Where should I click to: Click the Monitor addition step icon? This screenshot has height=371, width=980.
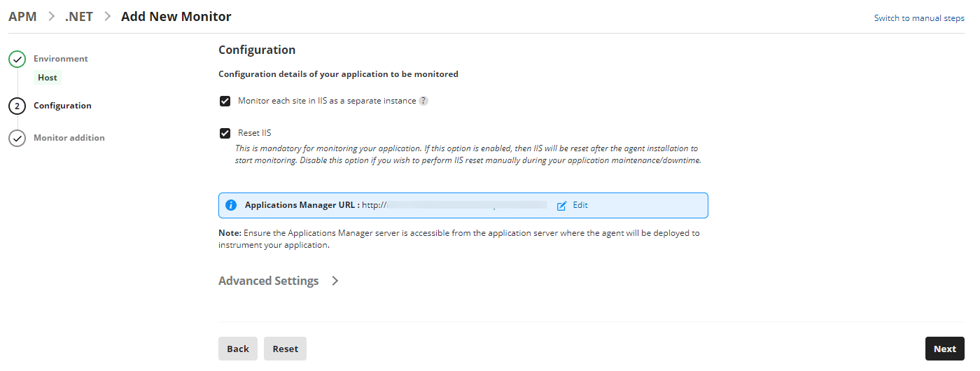tap(17, 139)
